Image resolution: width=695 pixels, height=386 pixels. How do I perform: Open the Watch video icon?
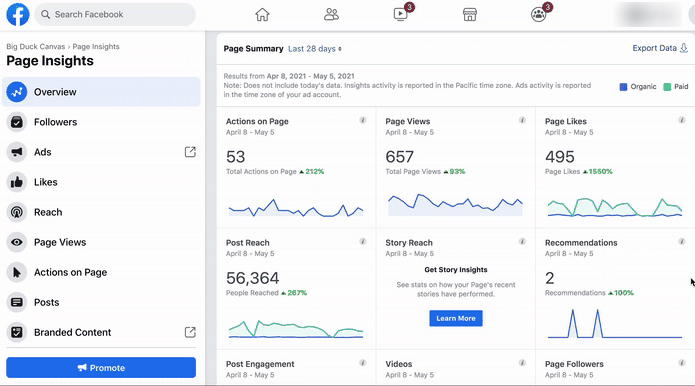400,15
